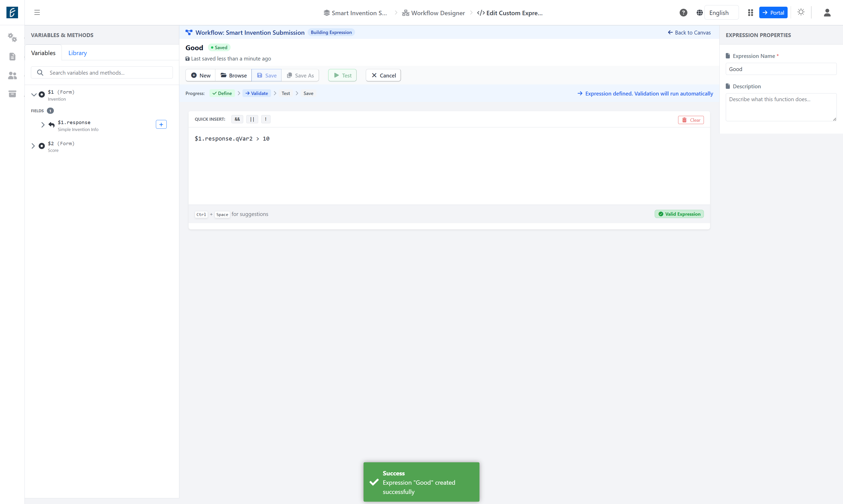Run the Test button

pyautogui.click(x=342, y=75)
